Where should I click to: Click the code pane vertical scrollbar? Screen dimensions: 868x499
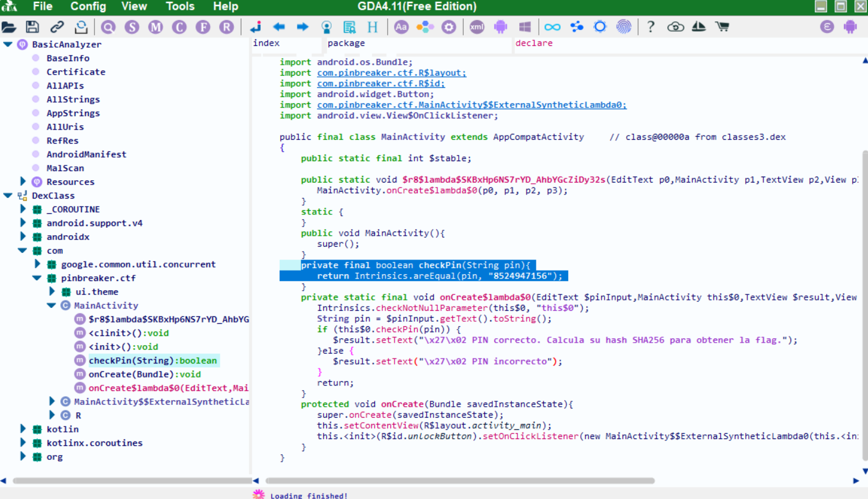[x=864, y=305]
